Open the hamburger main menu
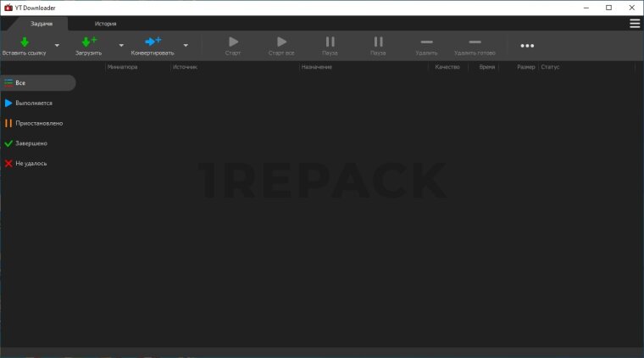 click(x=635, y=24)
